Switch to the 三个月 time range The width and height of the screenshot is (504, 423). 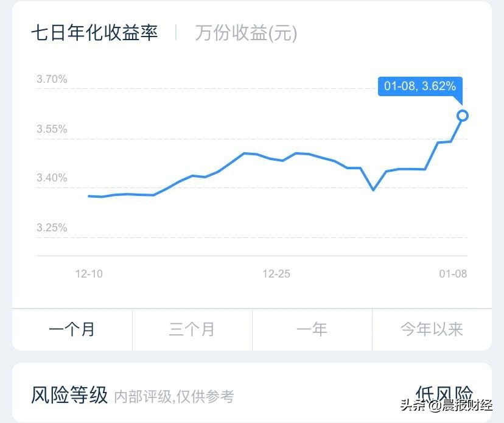[x=192, y=329]
